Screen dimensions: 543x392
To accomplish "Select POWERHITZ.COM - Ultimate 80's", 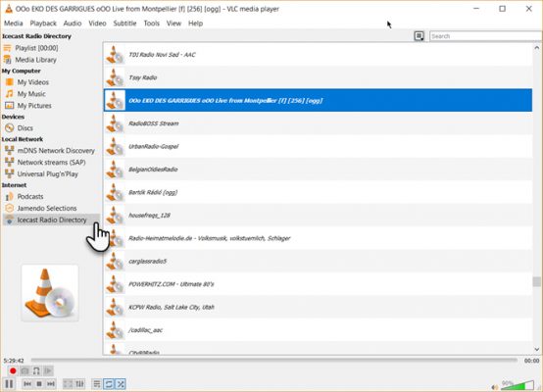I will coord(318,284).
